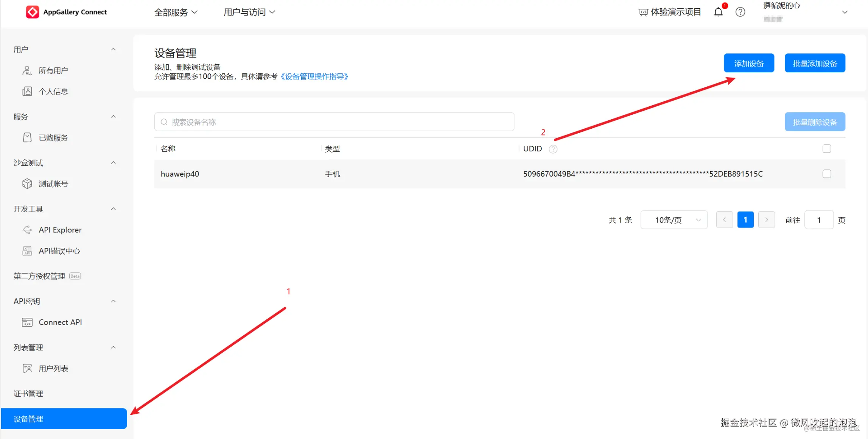The width and height of the screenshot is (868, 439).
Task: Click the 批量添加设备 button
Action: 815,63
